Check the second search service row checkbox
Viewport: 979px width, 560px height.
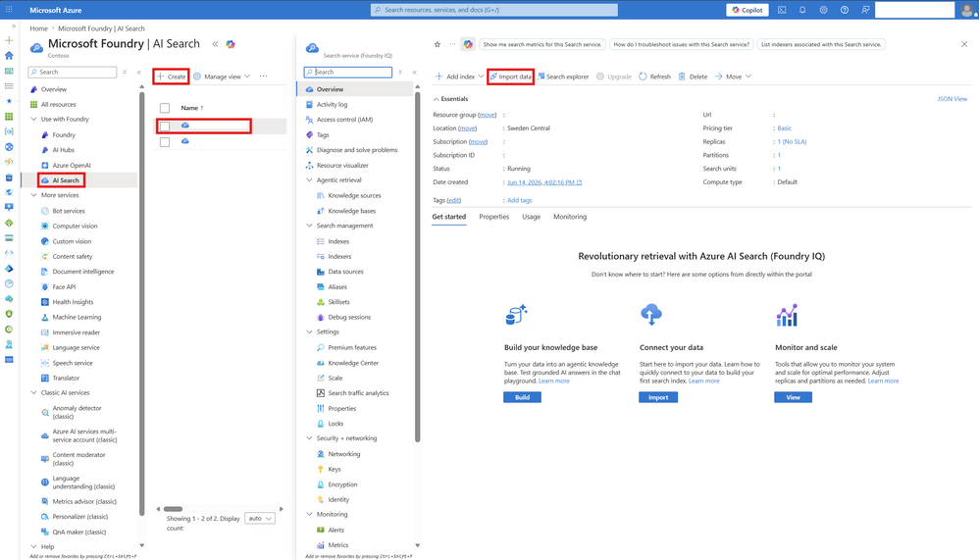pos(165,142)
